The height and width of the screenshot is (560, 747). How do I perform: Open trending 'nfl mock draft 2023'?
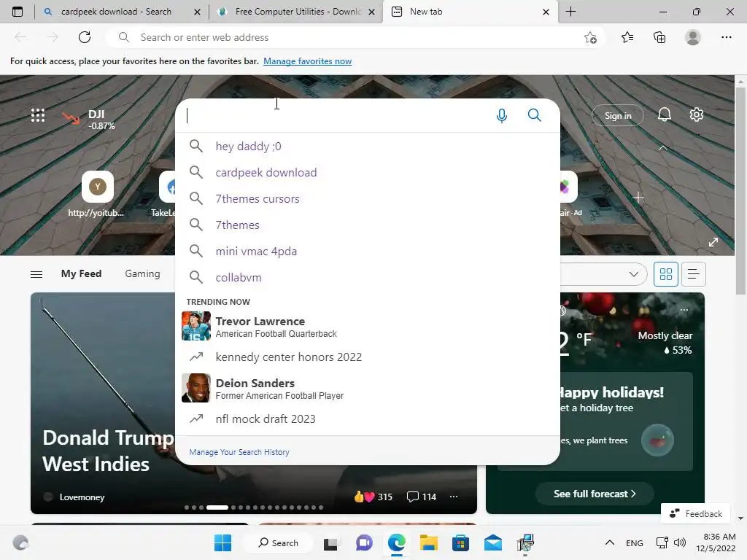[368, 419]
